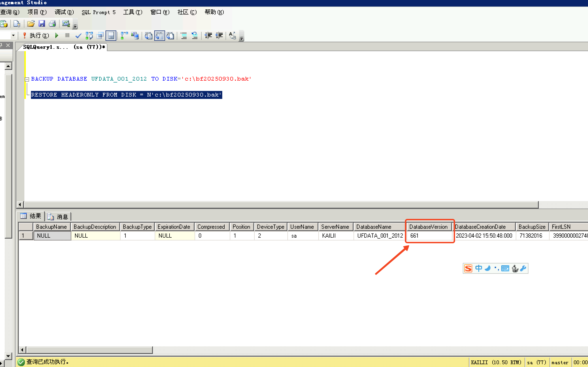Collapse the BACKUP DATABASE code region
Viewport: 588px width, 367px height.
27,79
